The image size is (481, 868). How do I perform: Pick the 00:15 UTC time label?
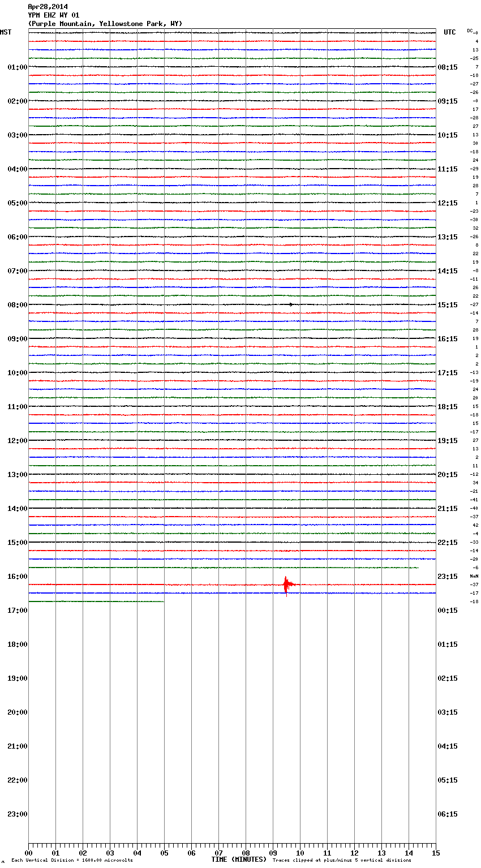[447, 611]
